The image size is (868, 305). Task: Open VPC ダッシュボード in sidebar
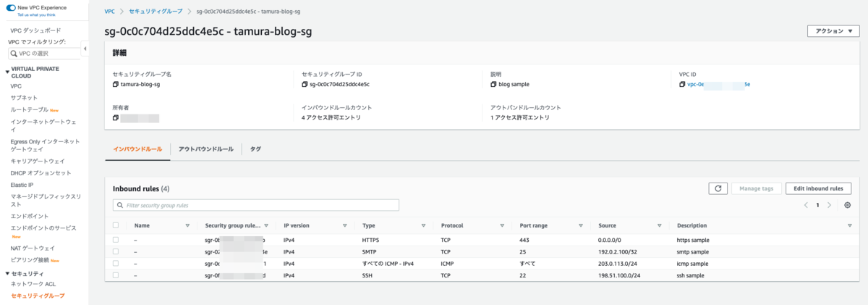[x=35, y=30]
